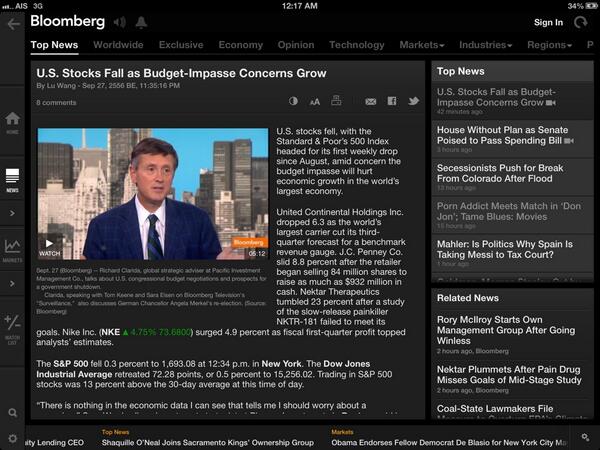Image resolution: width=600 pixels, height=450 pixels.
Task: Click the font size AA icon
Action: tap(315, 102)
